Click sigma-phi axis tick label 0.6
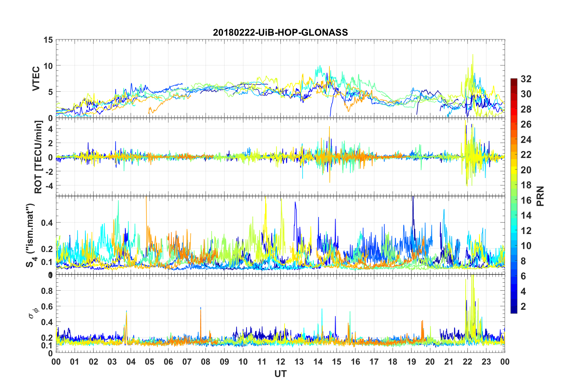Screen dimensions: 561x392 click(47, 307)
